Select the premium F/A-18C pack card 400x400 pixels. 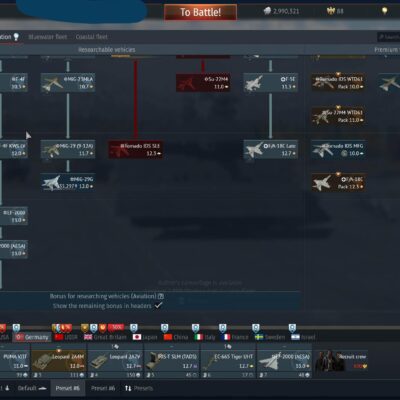pos(338,183)
